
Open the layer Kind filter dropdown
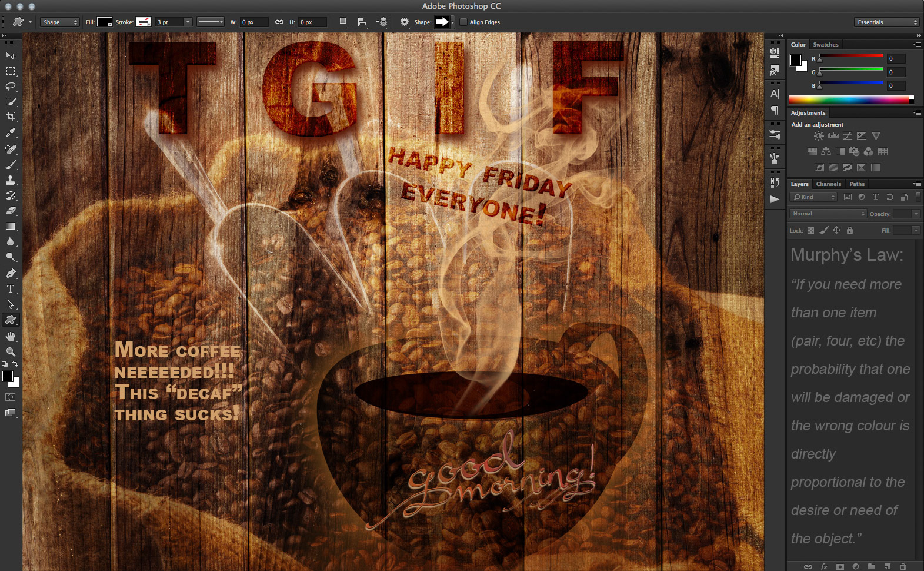pos(813,197)
